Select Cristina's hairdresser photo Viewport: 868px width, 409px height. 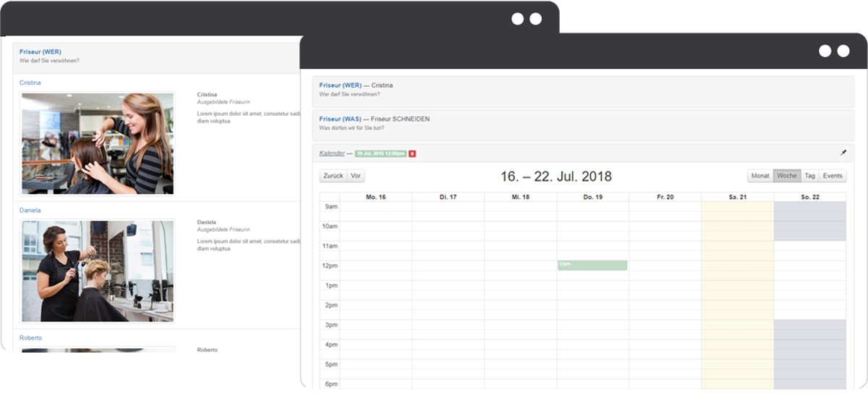(x=98, y=143)
